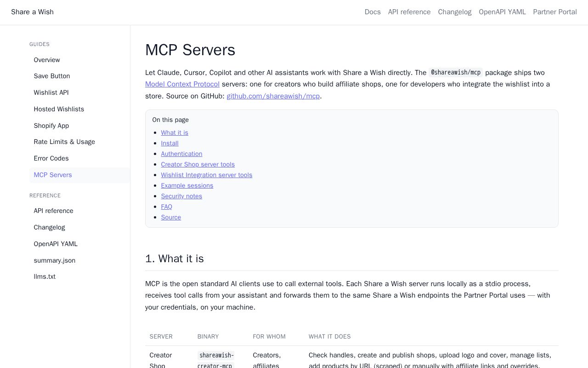This screenshot has height=368, width=588.
Task: Jump to Security notes section
Action: pyautogui.click(x=181, y=196)
